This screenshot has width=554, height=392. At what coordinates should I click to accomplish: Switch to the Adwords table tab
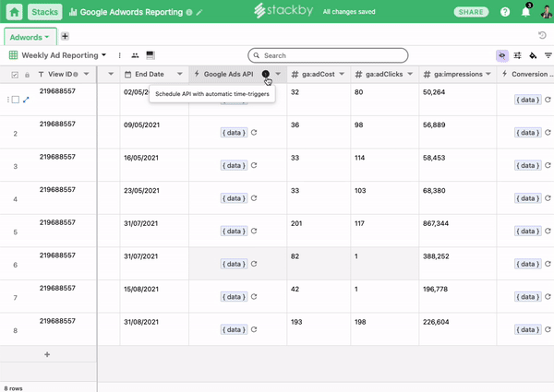(28, 35)
